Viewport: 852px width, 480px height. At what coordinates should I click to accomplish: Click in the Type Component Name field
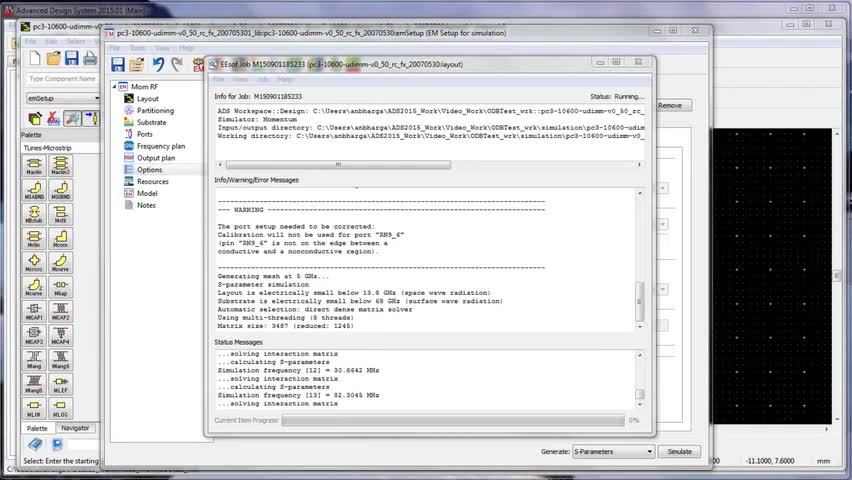pyautogui.click(x=62, y=79)
